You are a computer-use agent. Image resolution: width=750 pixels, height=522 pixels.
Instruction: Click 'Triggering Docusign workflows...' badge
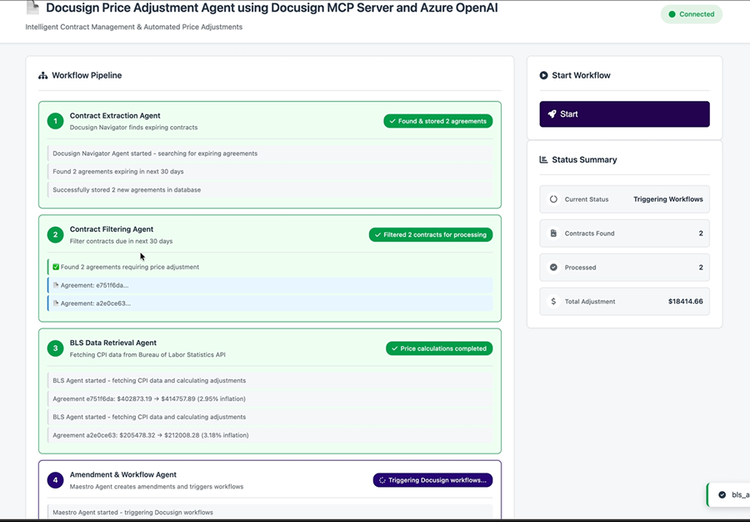(433, 480)
